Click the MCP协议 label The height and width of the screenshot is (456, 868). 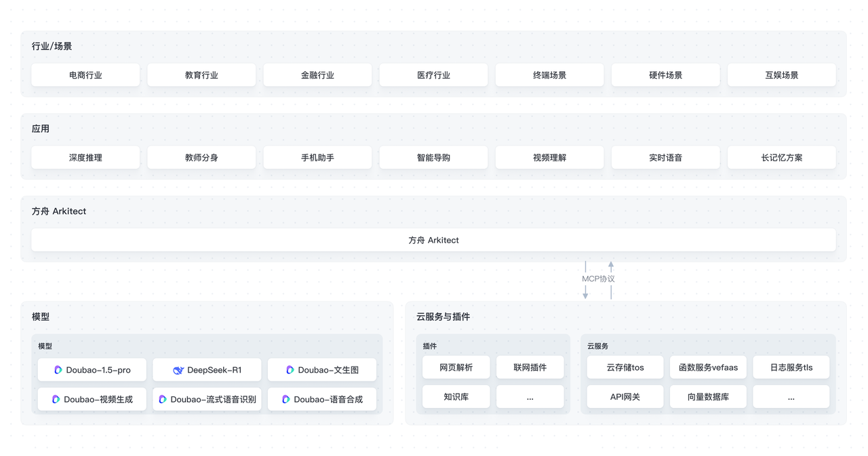[x=598, y=278]
